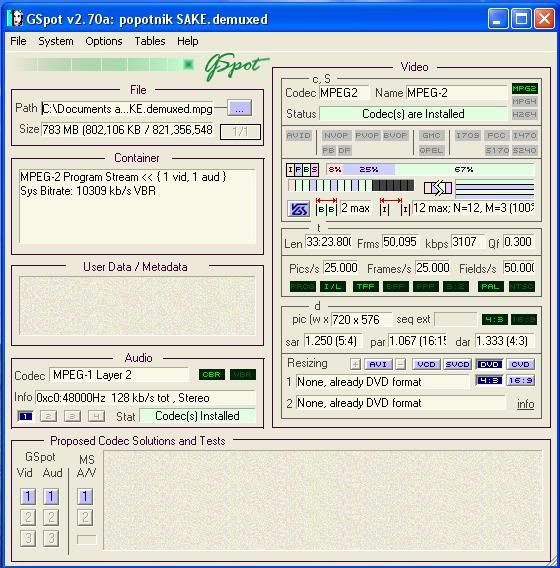Viewport: 560px width, 568px height.
Task: Click the GSpot app icon in title bar
Action: click(x=16, y=18)
